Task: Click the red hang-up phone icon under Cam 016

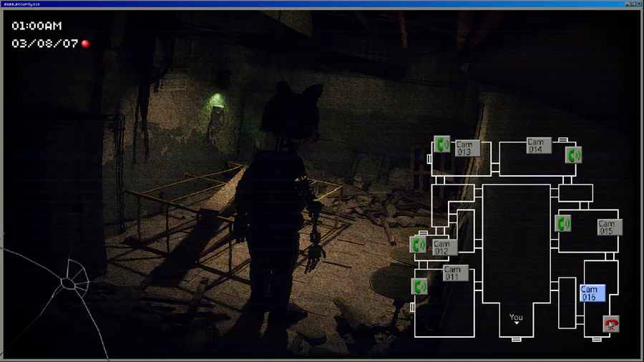Action: [x=611, y=324]
